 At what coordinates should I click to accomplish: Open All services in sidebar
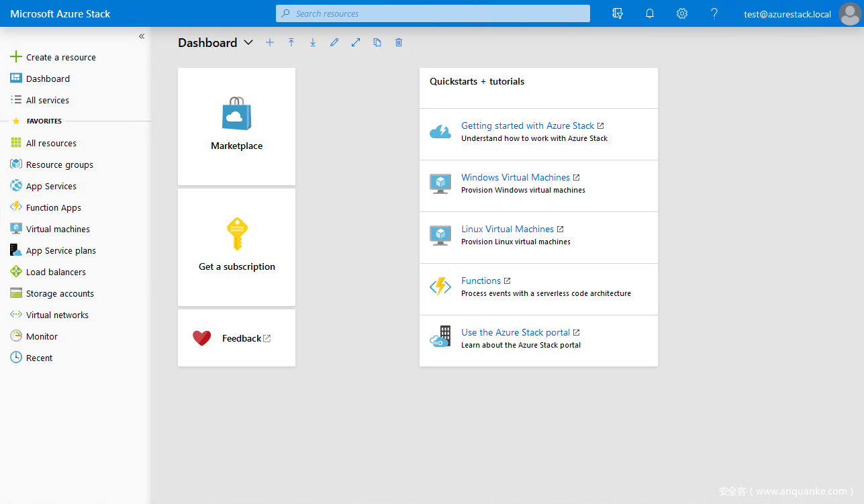(x=47, y=100)
